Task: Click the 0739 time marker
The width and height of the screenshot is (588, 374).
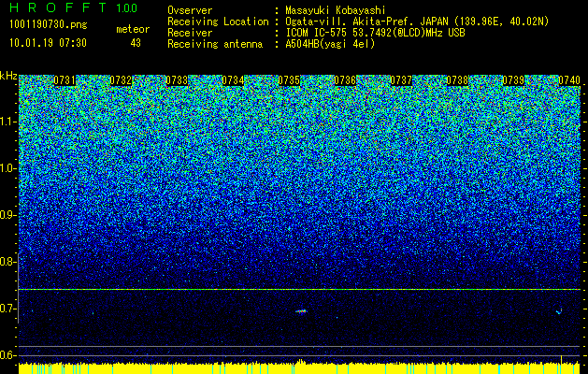Action: click(x=513, y=80)
